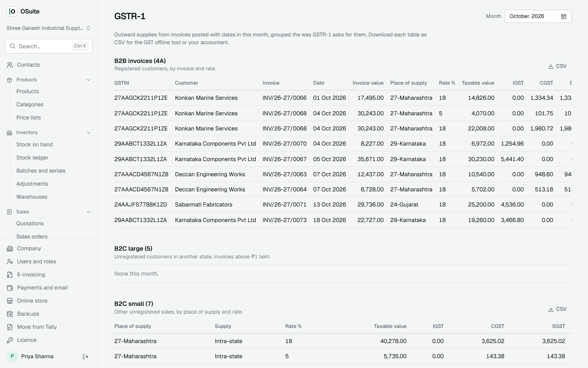Click the Users and roles icon
The width and height of the screenshot is (588, 368).
[x=10, y=262]
